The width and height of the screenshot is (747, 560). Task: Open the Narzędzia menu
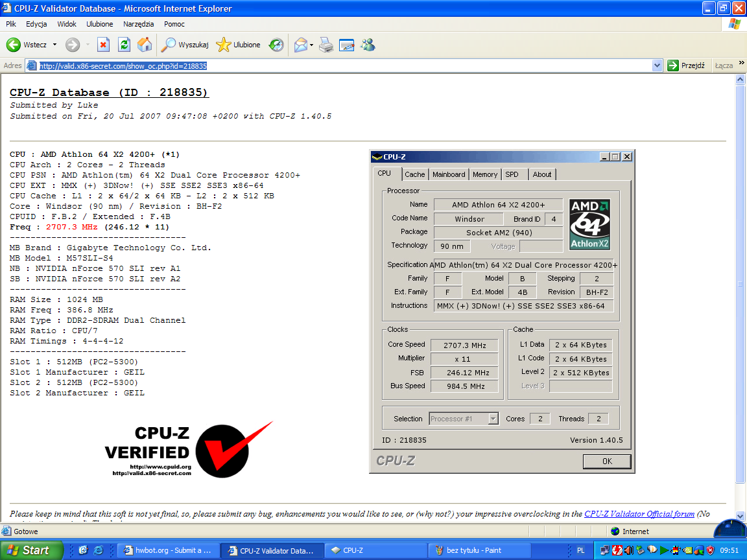[138, 24]
